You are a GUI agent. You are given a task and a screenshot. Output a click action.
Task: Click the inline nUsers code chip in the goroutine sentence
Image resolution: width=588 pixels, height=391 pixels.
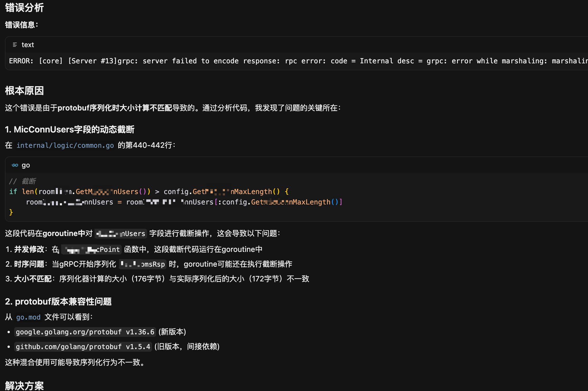coord(121,234)
